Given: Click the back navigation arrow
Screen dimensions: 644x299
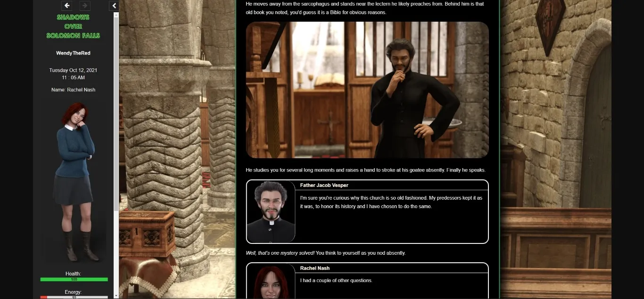Looking at the screenshot, I should (x=66, y=6).
